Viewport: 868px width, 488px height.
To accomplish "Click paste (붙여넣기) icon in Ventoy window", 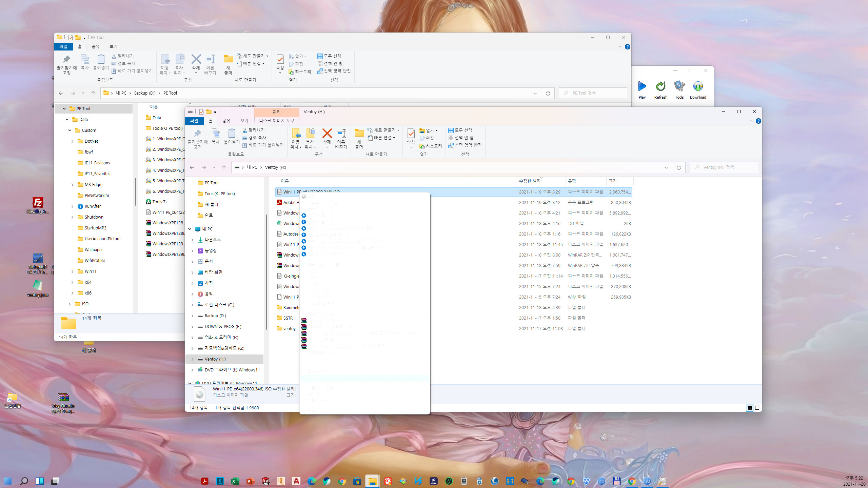I will (232, 137).
